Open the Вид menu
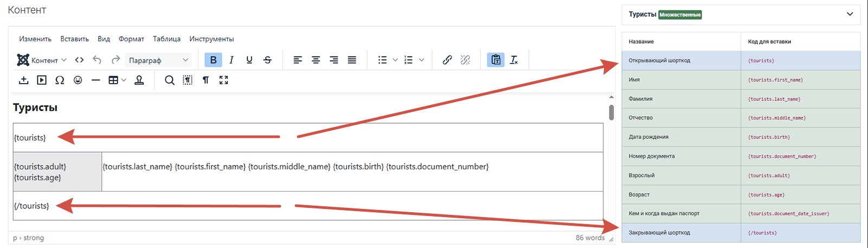The image size is (868, 248). coord(104,39)
